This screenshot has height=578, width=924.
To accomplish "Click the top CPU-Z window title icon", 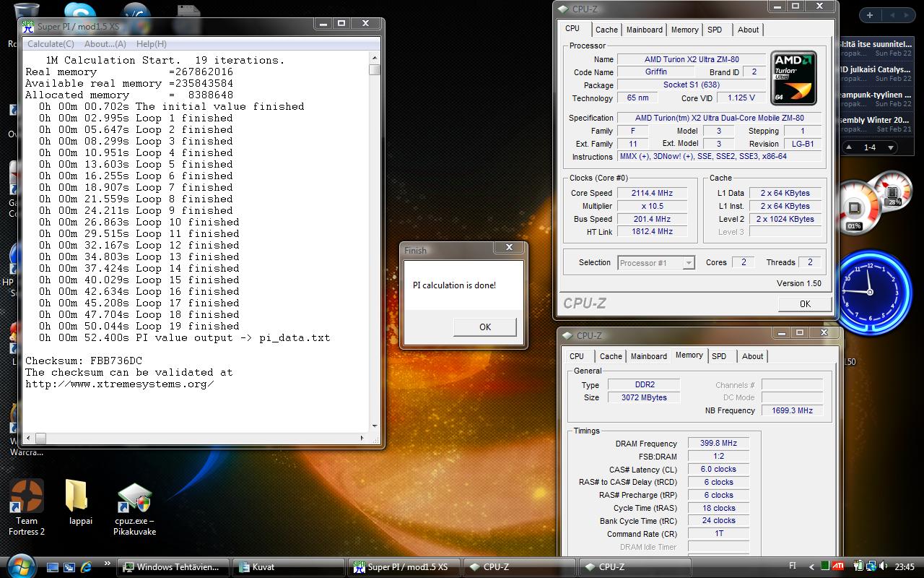I will click(x=563, y=9).
